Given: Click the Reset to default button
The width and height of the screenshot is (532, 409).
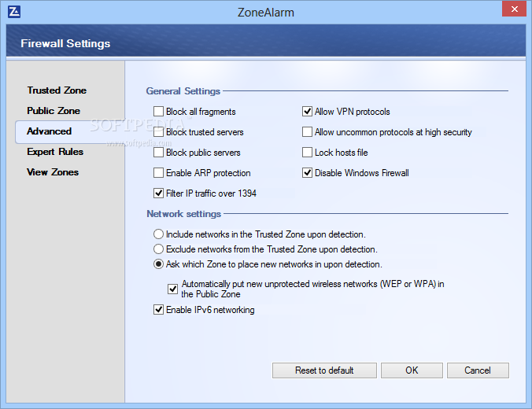Looking at the screenshot, I should [x=324, y=370].
